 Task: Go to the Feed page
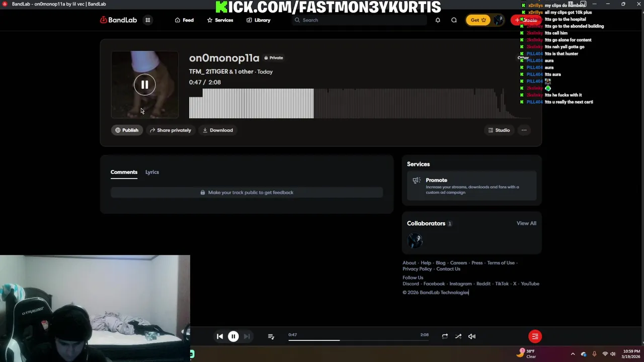coord(184,20)
